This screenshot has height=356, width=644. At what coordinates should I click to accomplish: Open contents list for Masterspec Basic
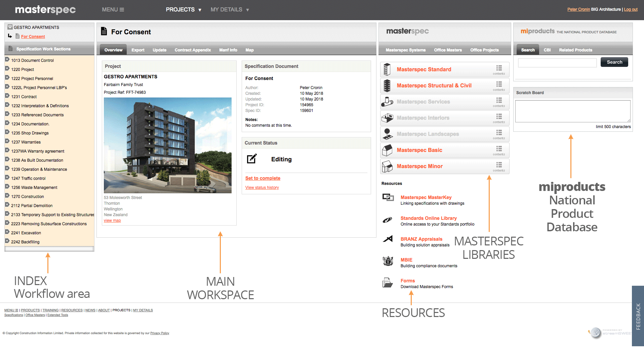click(499, 150)
